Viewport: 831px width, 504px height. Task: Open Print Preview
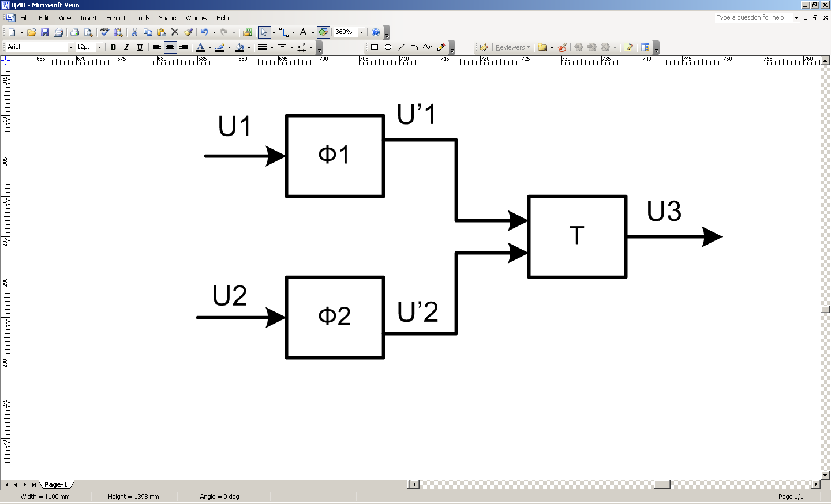[x=88, y=32]
